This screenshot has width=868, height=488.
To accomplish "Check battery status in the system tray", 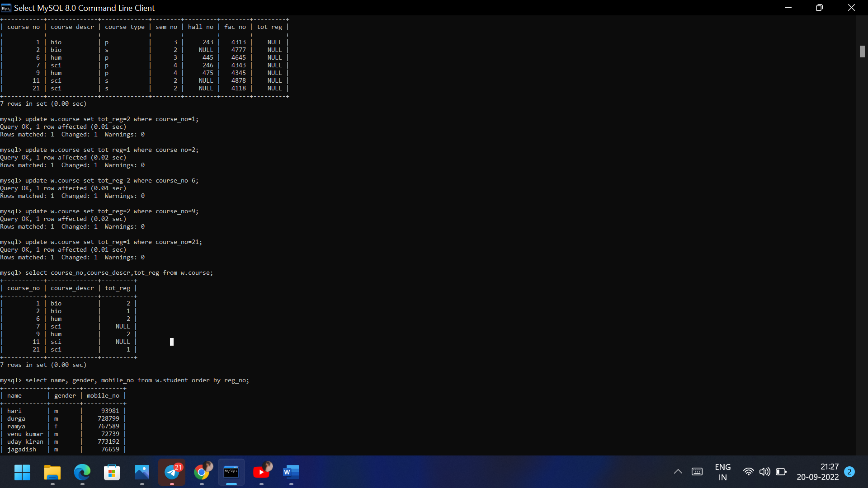I will (782, 472).
